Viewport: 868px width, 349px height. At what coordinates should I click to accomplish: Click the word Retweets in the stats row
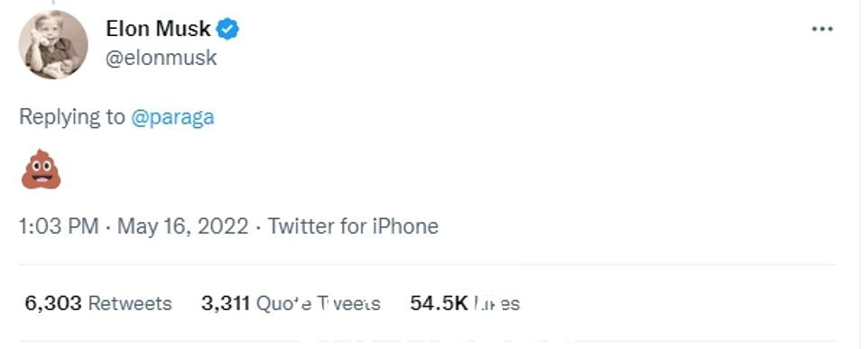tap(130, 303)
